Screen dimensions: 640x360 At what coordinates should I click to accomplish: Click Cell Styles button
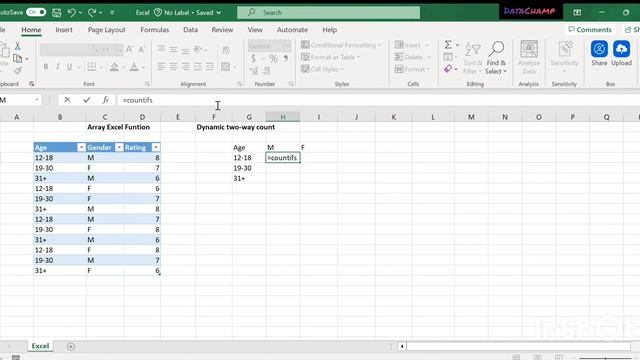tap(322, 69)
